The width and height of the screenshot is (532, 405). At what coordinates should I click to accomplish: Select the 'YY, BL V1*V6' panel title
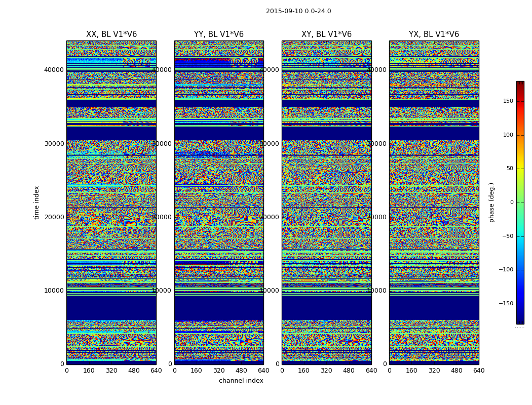click(219, 34)
